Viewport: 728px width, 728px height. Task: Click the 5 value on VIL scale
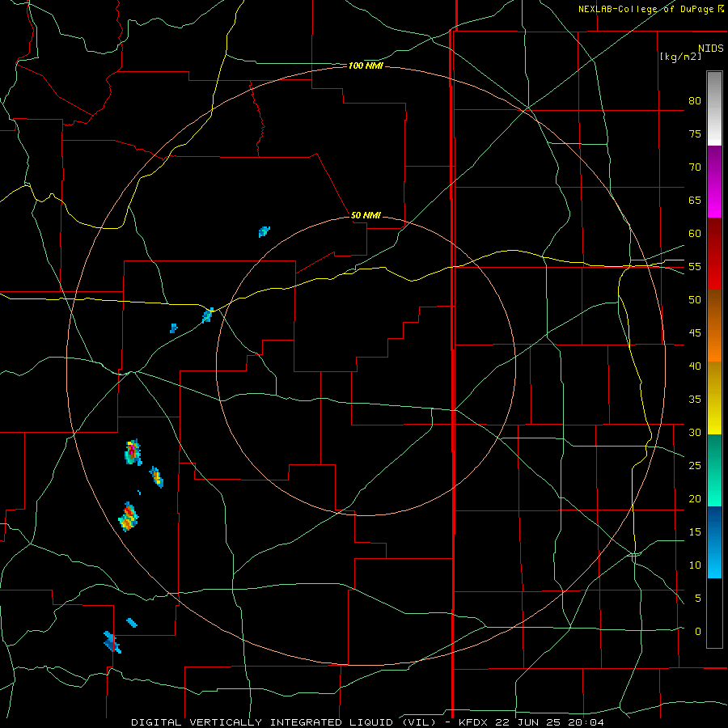pyautogui.click(x=698, y=598)
